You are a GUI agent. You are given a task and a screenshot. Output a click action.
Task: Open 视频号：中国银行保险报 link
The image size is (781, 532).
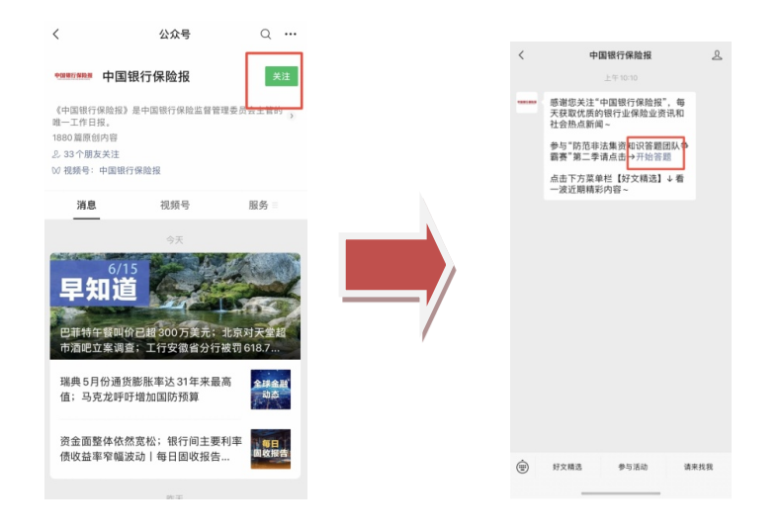click(106, 170)
